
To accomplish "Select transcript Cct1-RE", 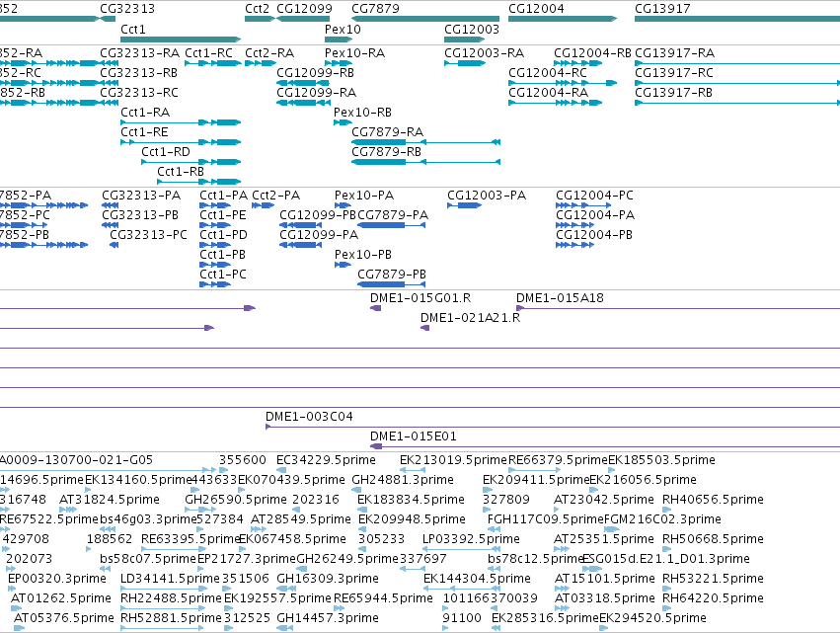I will pyautogui.click(x=145, y=132).
